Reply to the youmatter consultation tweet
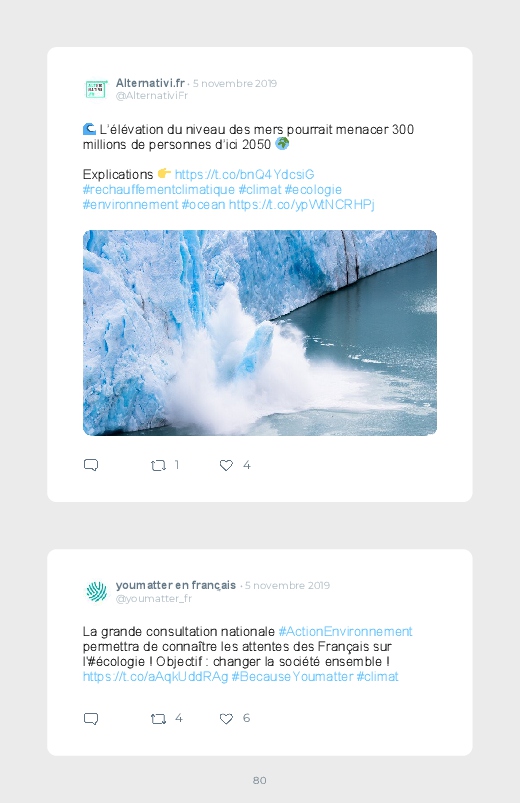The image size is (520, 803). pyautogui.click(x=91, y=719)
